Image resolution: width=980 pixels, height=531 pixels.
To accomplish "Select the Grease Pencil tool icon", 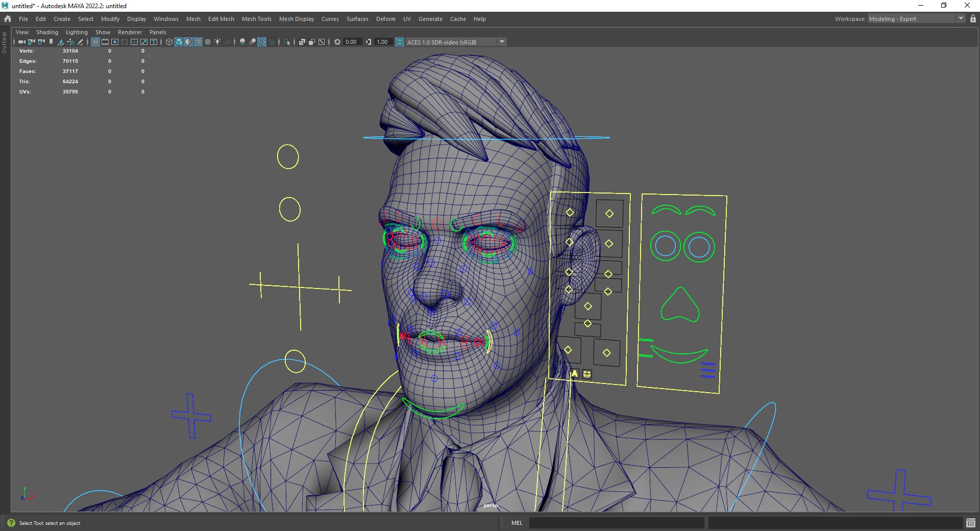I will pyautogui.click(x=80, y=42).
